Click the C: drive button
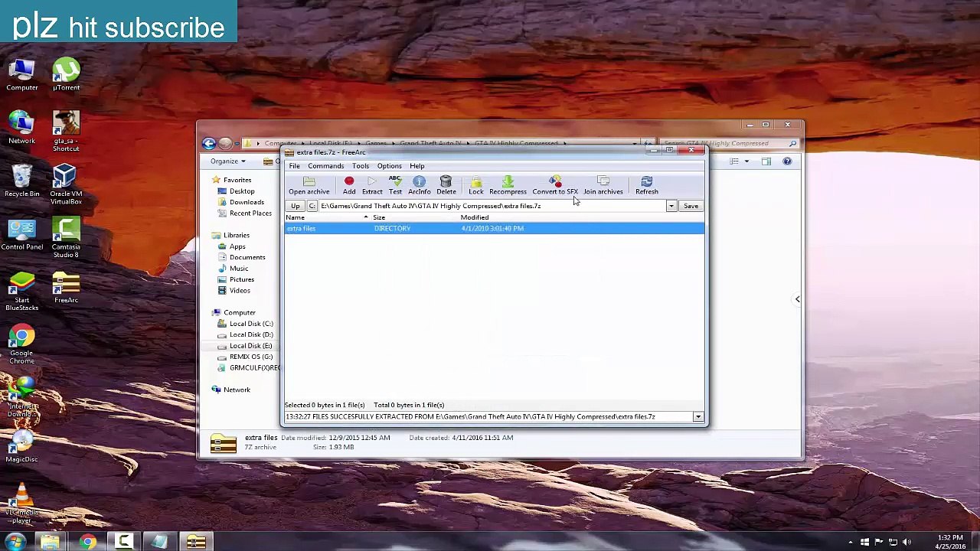 pyautogui.click(x=312, y=206)
